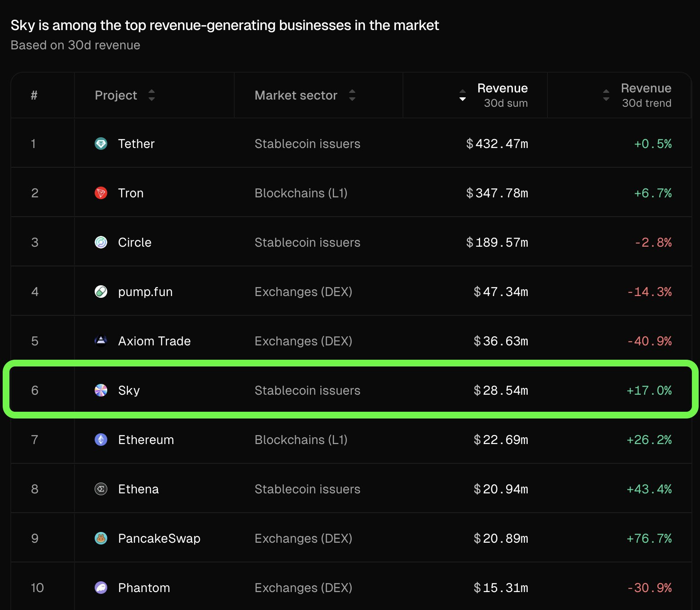Screen dimensions: 700x610
Task: Click the +6.7% trend value
Action: coord(653,193)
